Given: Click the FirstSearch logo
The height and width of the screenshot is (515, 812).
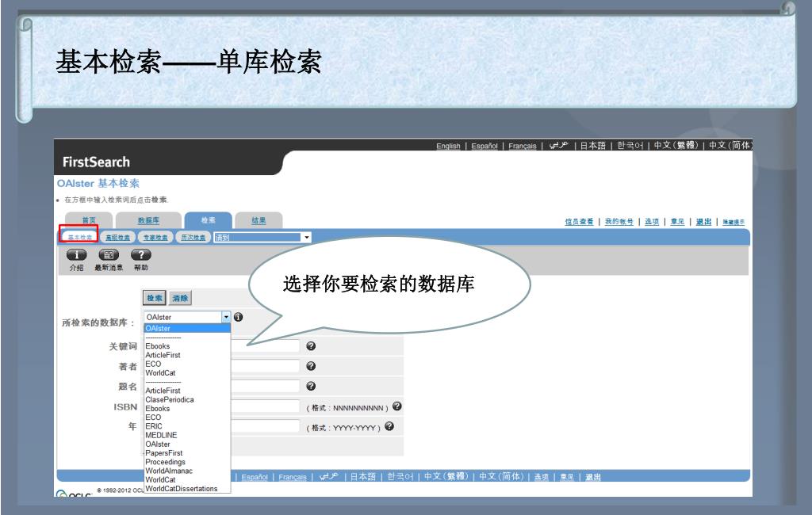Looking at the screenshot, I should [x=96, y=162].
